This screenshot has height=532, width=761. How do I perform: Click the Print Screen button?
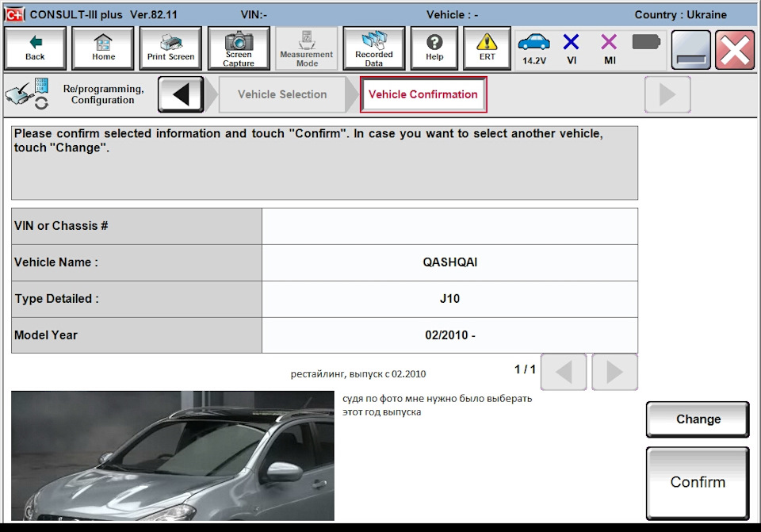click(x=171, y=48)
